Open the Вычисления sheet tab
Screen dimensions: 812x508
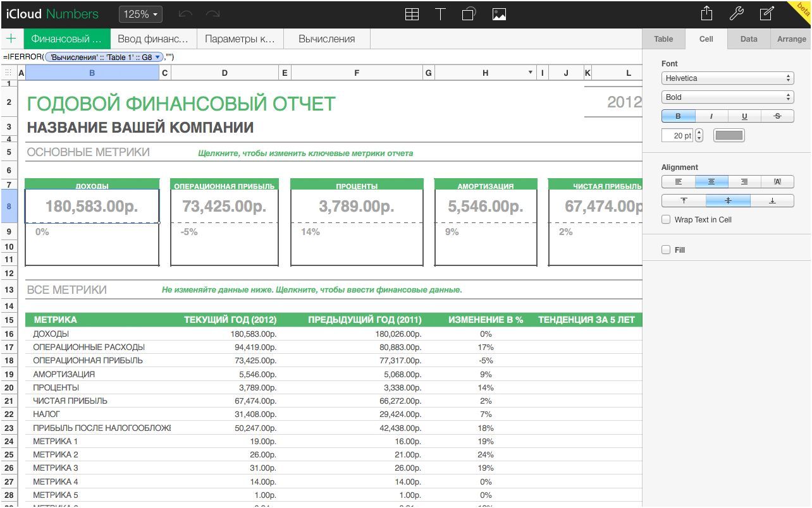click(x=326, y=39)
